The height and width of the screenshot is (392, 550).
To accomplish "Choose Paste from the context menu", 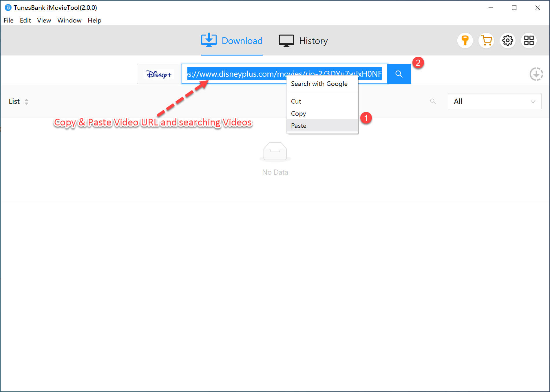I will [x=299, y=126].
